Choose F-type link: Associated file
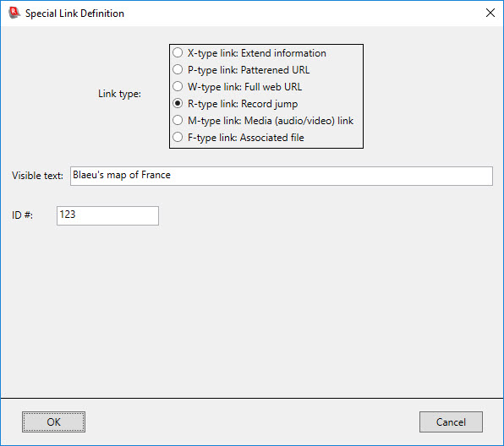The width and height of the screenshot is (504, 446). 238,138
